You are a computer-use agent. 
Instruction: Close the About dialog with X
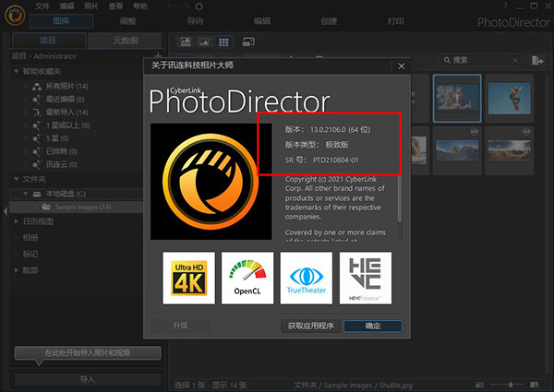pos(402,66)
